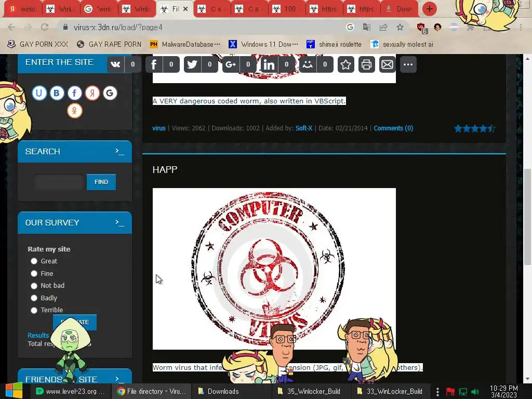Click the page vertical scrollbar thumb
Screen dimensions: 532x399
(527, 217)
